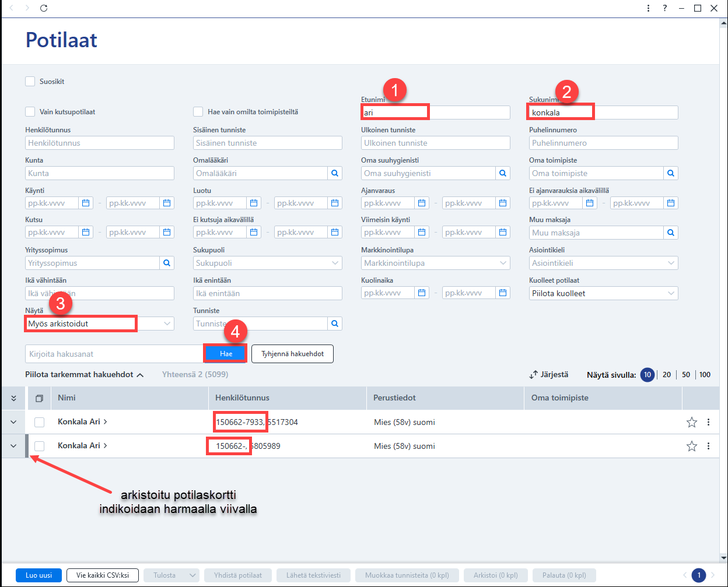The width and height of the screenshot is (728, 587).
Task: Open the Sukupuoli dropdown
Action: 268,263
